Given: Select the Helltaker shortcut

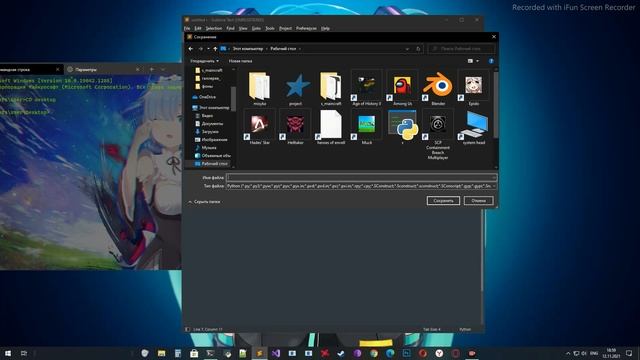Looking at the screenshot, I should coord(296,127).
